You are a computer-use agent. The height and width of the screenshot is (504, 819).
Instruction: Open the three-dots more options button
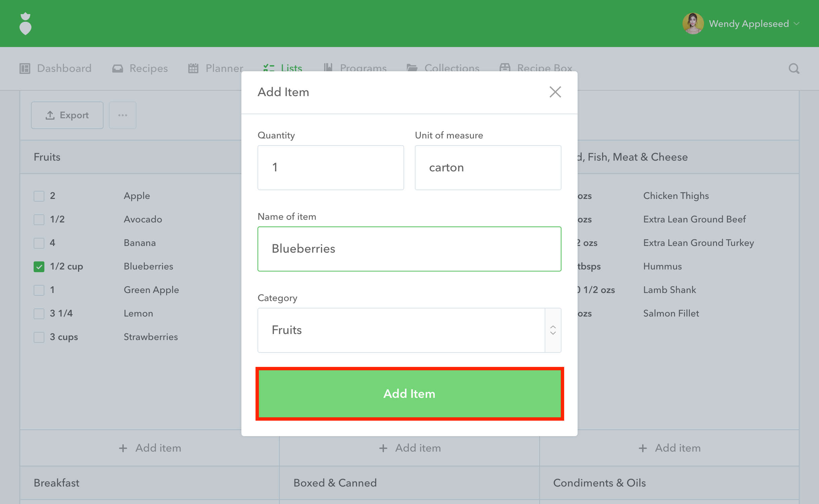point(123,115)
